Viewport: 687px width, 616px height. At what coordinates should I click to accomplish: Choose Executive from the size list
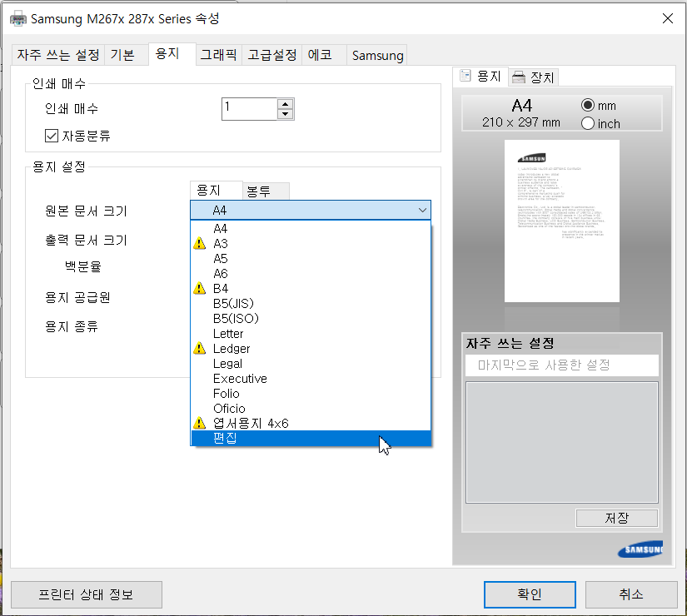[311, 378]
